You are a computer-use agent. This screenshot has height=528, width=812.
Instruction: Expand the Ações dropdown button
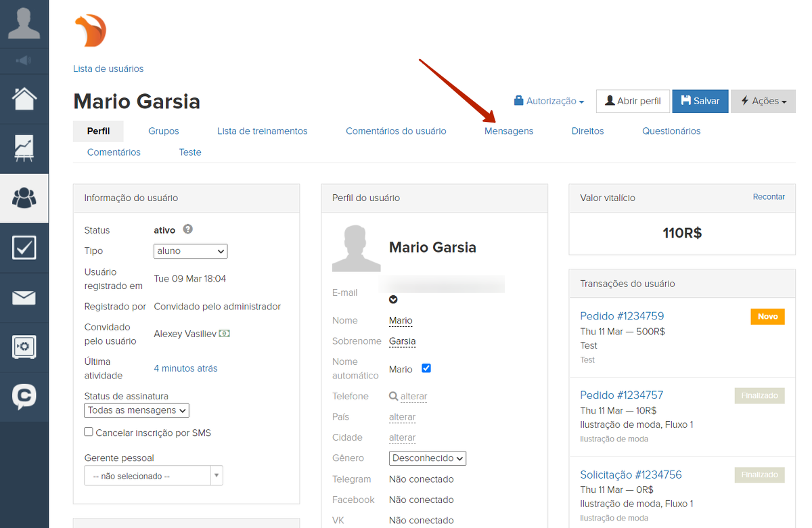click(763, 101)
